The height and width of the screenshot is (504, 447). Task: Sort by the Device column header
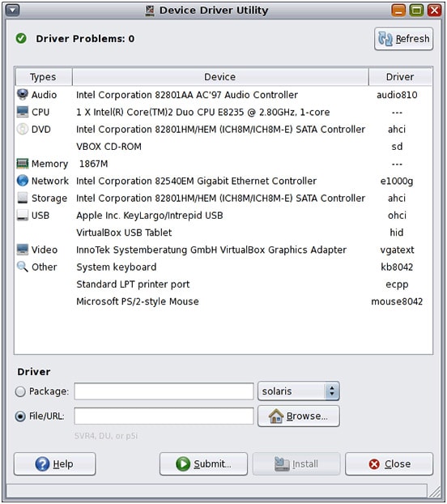[220, 77]
